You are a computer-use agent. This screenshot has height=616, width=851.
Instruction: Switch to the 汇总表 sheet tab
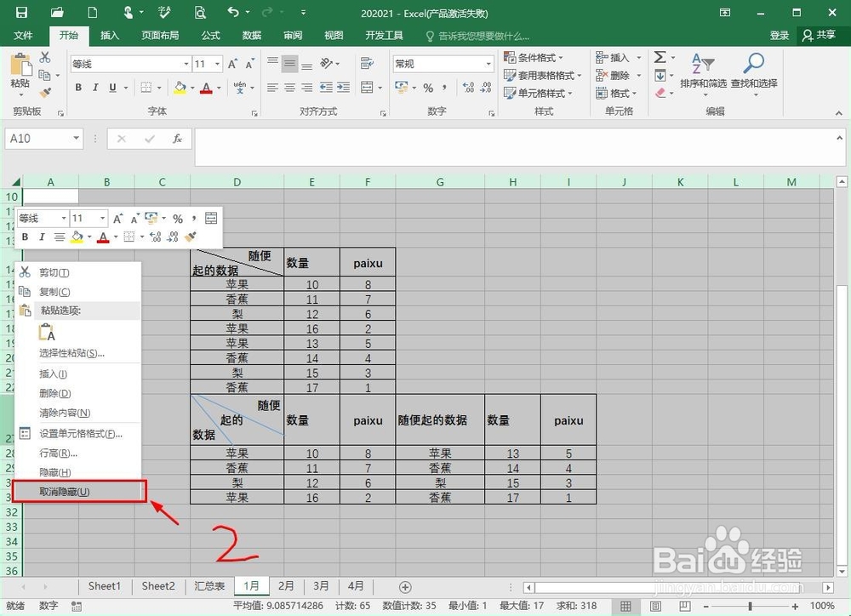[x=209, y=586]
